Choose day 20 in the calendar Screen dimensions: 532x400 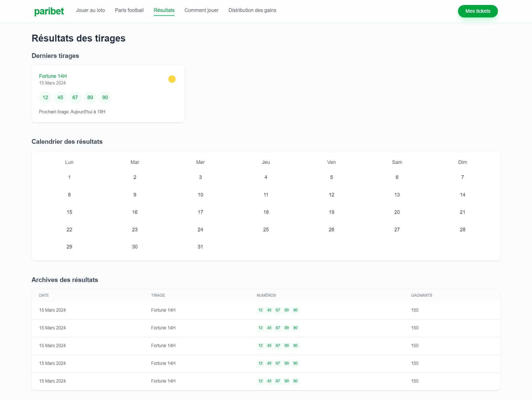pos(397,212)
